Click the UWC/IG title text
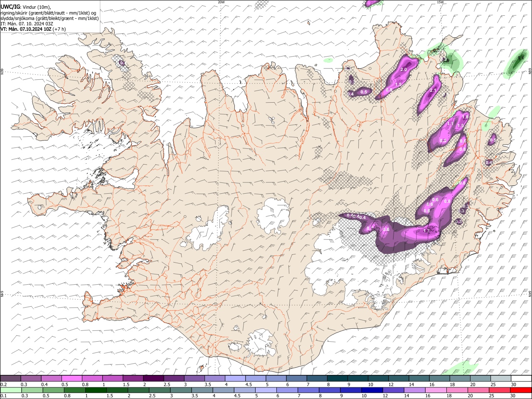The image size is (532, 399). (10, 7)
